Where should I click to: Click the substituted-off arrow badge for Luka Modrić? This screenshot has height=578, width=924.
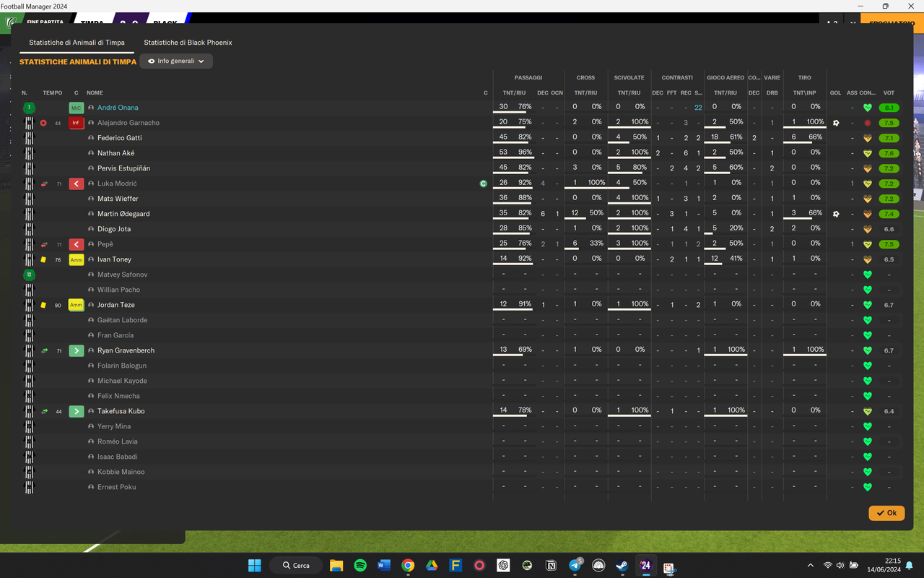pyautogui.click(x=76, y=184)
